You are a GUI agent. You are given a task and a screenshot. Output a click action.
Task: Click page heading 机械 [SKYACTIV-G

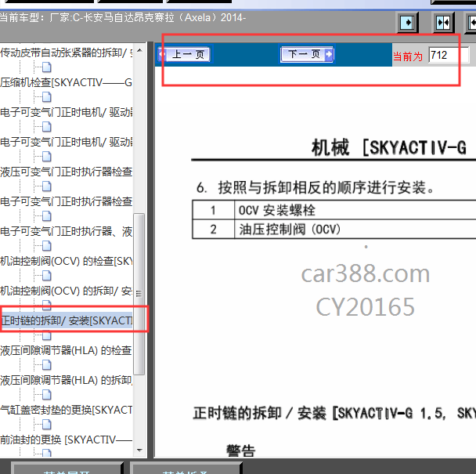pos(389,148)
